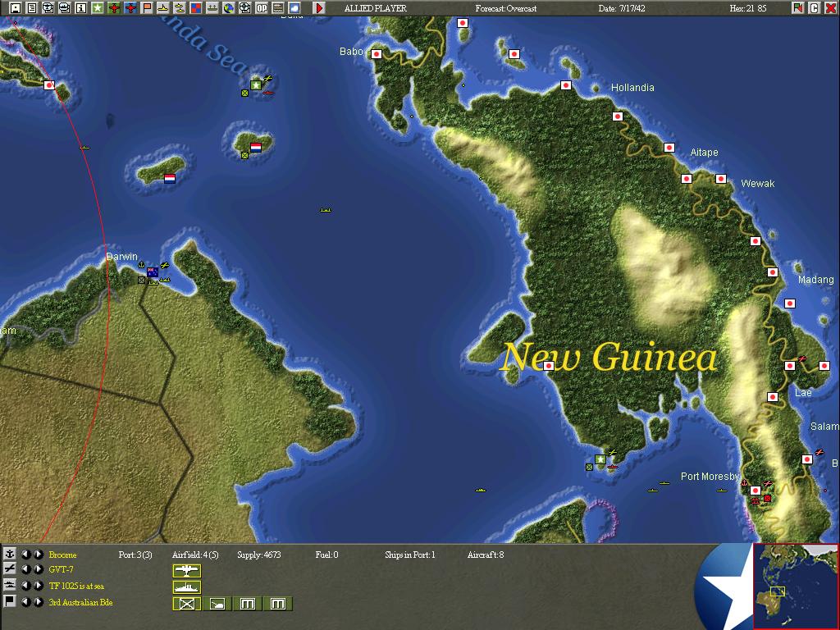
Task: Click the flag icon beside 3rd Australian Bde
Action: pyautogui.click(x=10, y=601)
